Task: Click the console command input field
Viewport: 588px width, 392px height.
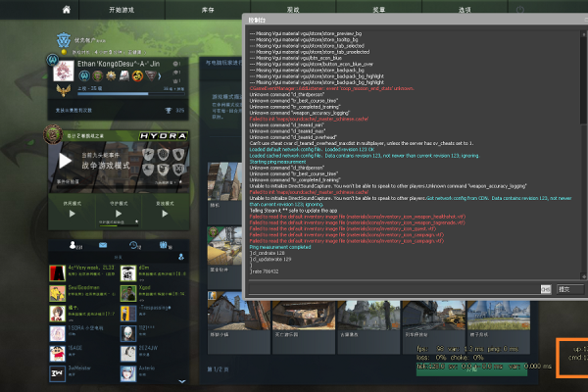Action: coord(394,289)
